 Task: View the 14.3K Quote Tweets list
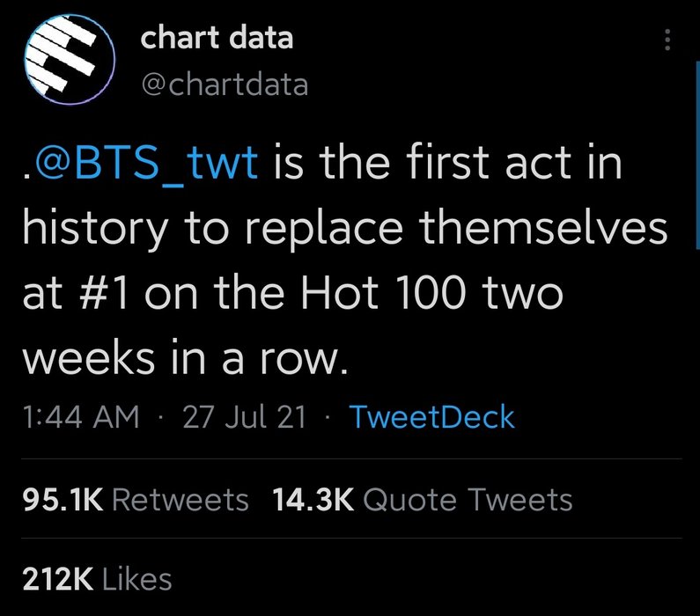pyautogui.click(x=423, y=499)
